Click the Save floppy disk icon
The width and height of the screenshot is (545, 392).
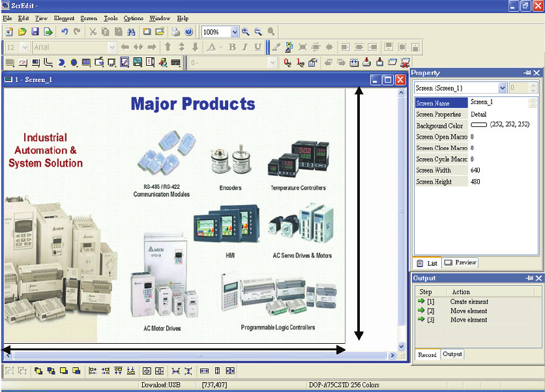pyautogui.click(x=35, y=31)
